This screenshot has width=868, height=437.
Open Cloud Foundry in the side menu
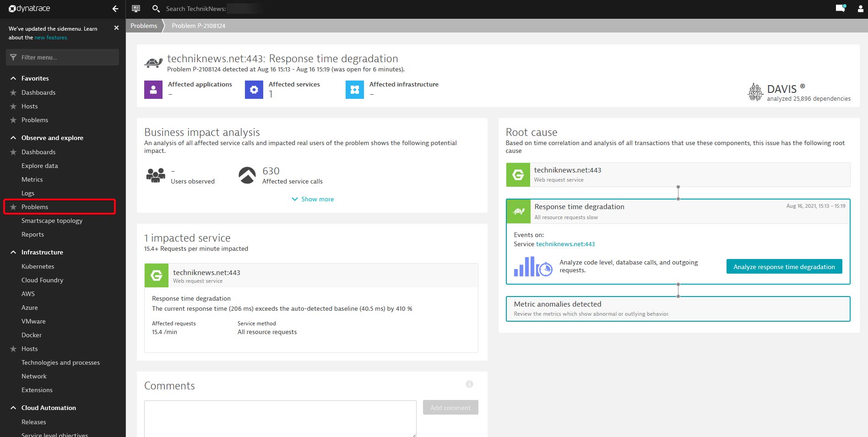tap(42, 280)
